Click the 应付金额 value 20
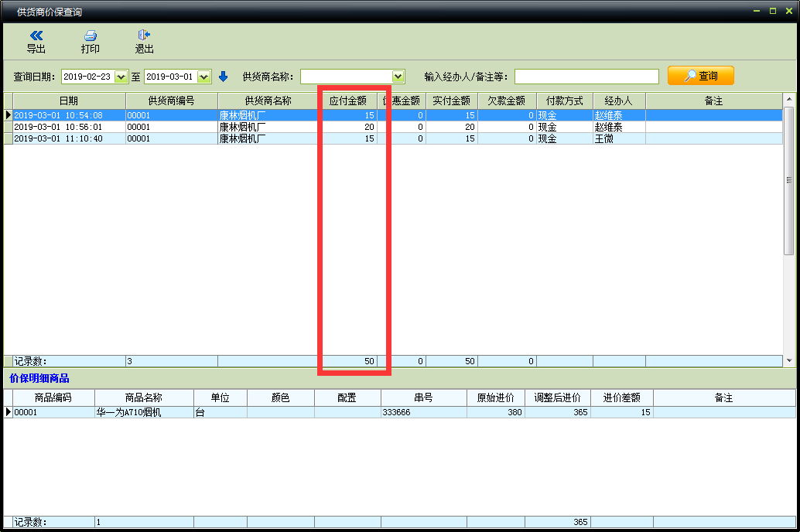Image resolution: width=800 pixels, height=532 pixels. [369, 127]
